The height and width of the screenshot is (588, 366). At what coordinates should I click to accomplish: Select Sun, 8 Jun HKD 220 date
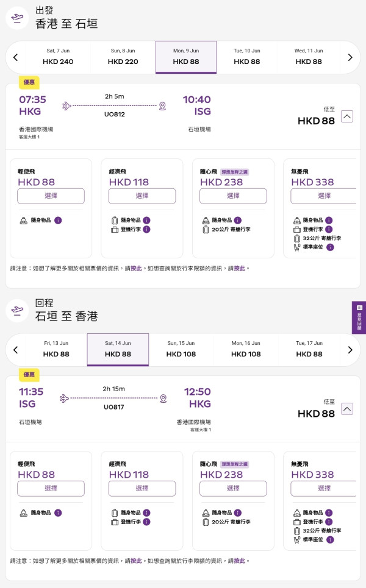[123, 57]
